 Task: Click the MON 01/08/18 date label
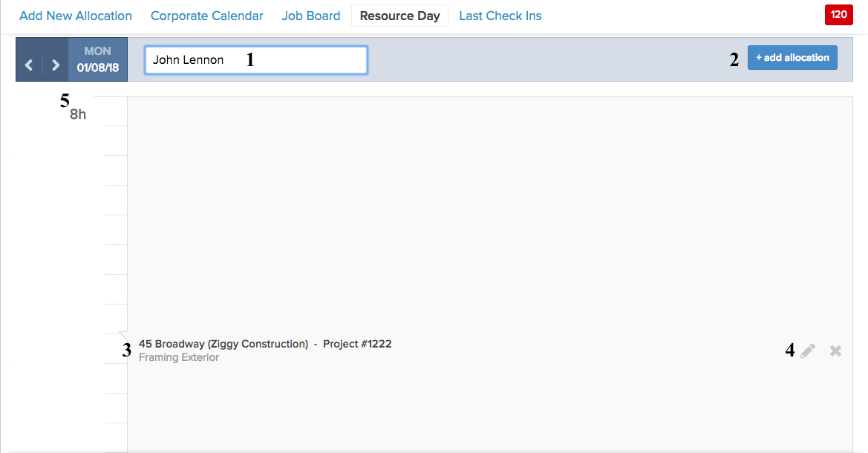[x=98, y=59]
